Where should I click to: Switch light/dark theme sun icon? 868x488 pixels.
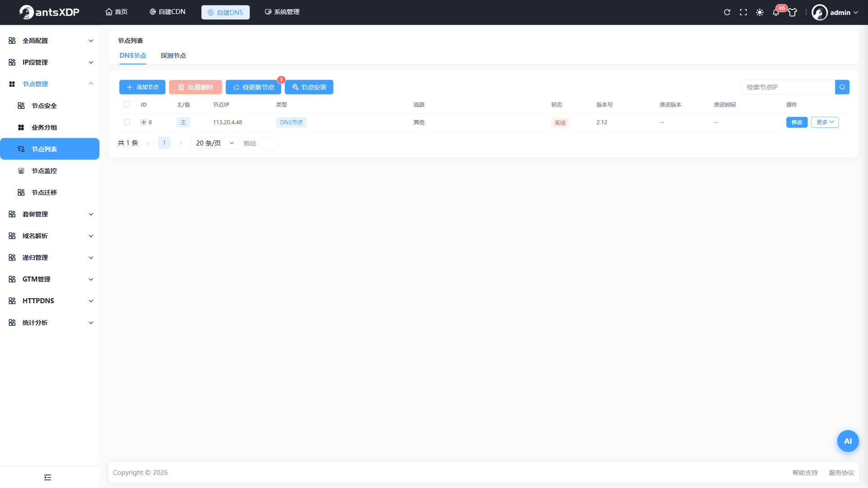[759, 12]
